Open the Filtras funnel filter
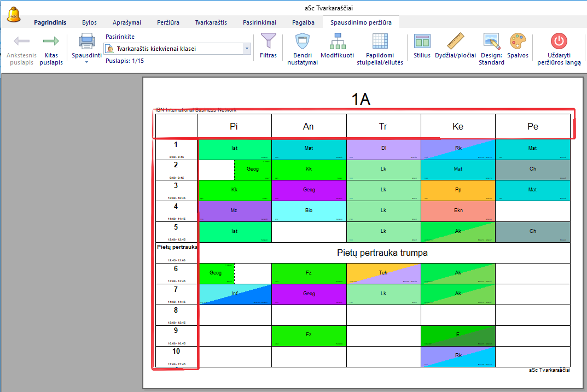 pyautogui.click(x=268, y=42)
